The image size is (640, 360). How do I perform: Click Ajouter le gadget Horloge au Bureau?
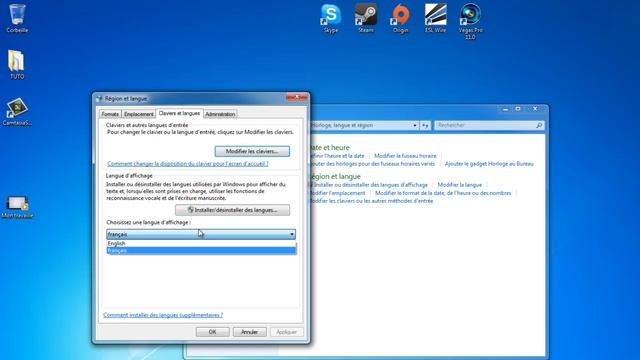[x=489, y=164]
